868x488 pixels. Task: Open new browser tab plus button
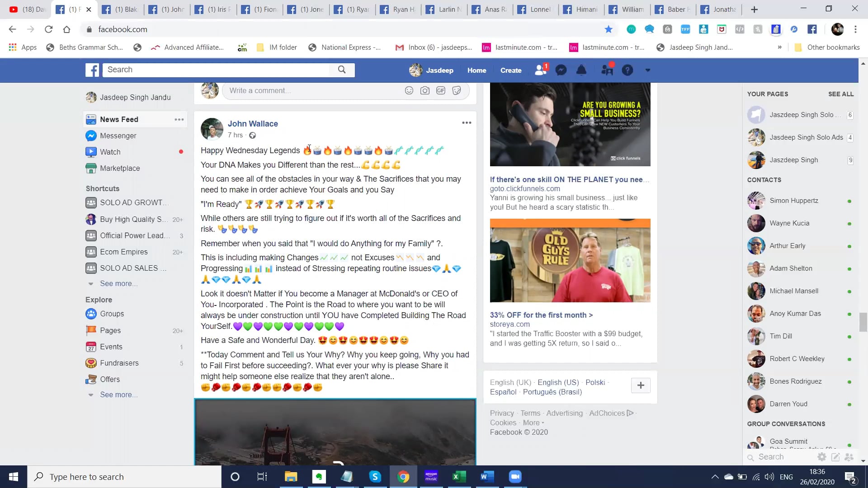[754, 9]
